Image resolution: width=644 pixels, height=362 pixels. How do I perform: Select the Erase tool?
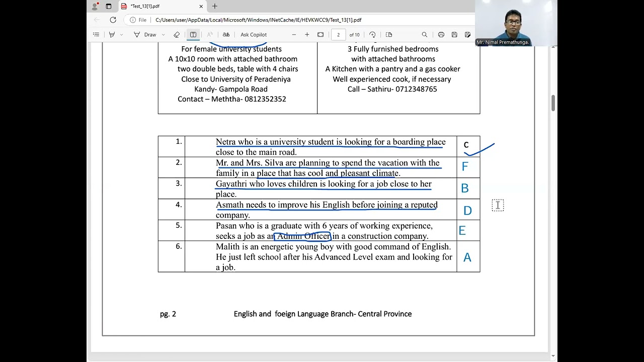tap(177, 35)
